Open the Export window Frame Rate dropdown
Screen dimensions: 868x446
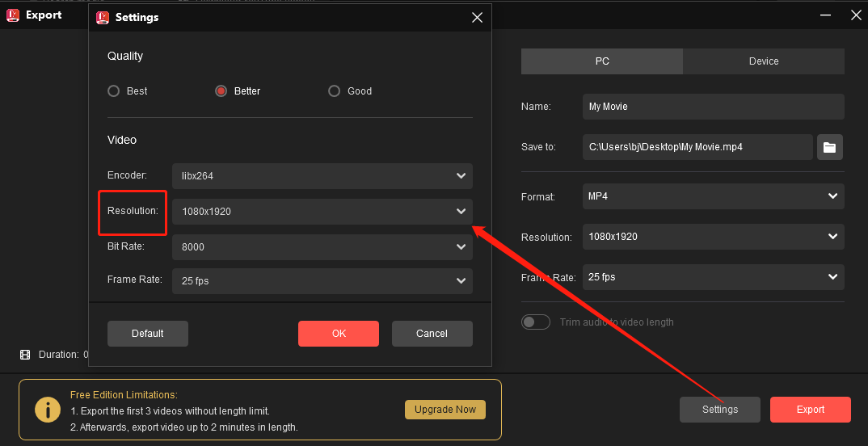(x=713, y=277)
